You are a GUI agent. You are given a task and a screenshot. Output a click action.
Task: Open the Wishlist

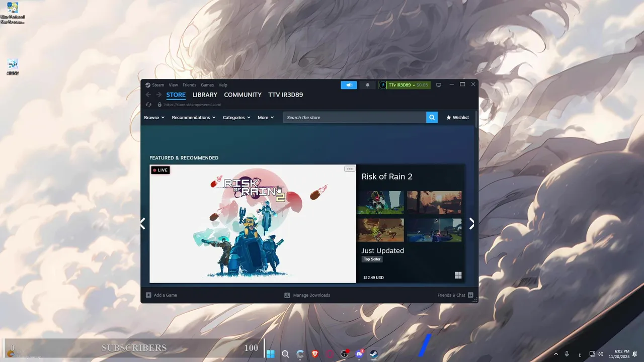457,117
